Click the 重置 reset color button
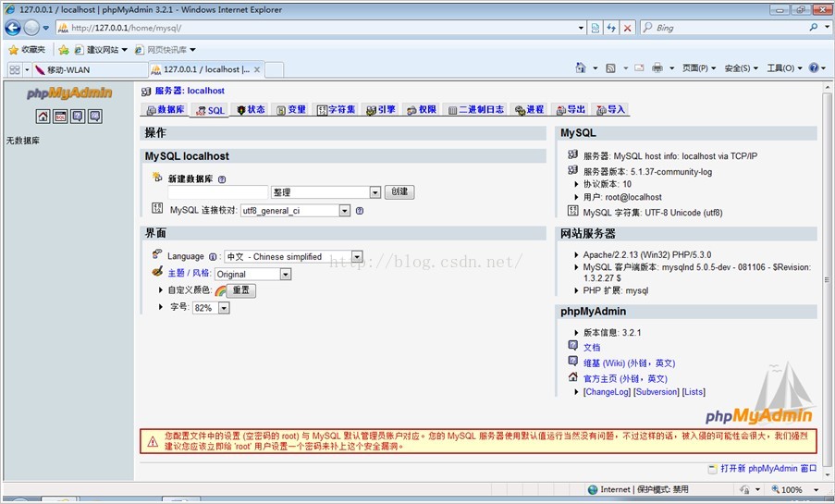 point(241,290)
